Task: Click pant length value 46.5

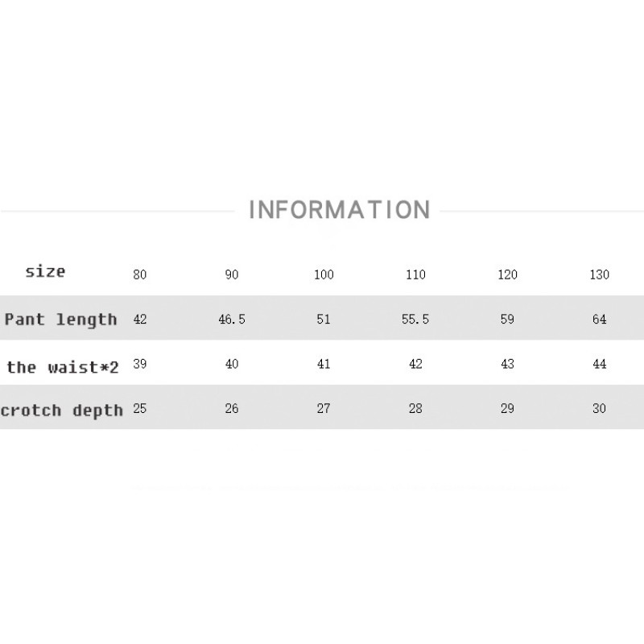Action: tap(232, 320)
